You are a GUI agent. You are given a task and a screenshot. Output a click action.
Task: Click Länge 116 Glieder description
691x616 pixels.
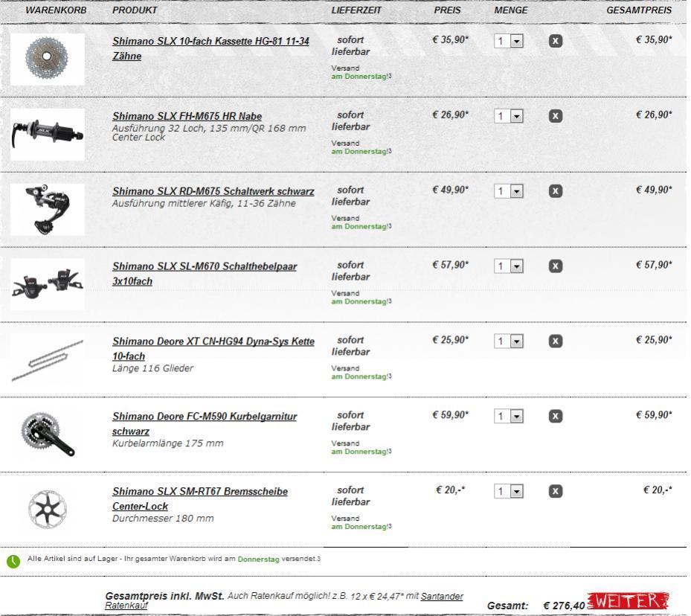pyautogui.click(x=152, y=368)
